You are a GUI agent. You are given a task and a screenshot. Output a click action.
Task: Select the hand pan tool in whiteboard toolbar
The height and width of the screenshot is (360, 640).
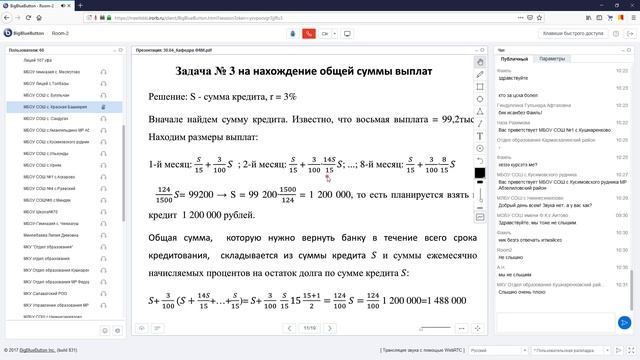[x=480, y=62]
